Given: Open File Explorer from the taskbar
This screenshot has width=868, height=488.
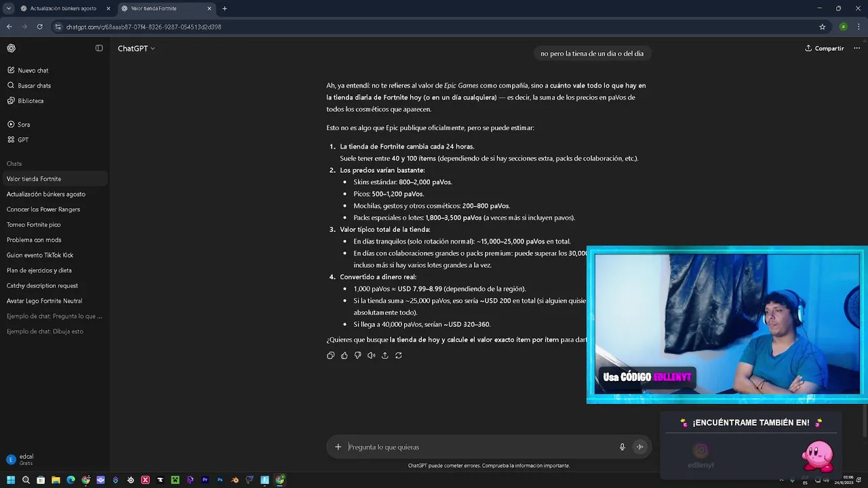Looking at the screenshot, I should 56,480.
